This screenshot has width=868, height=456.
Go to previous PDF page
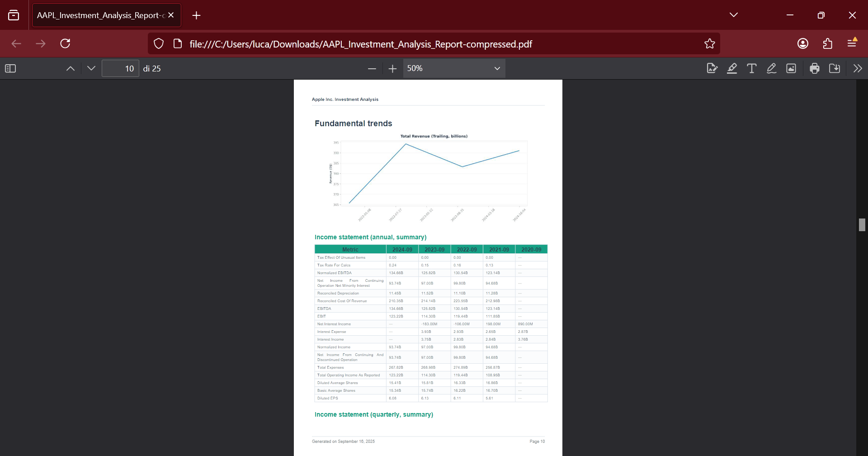71,68
